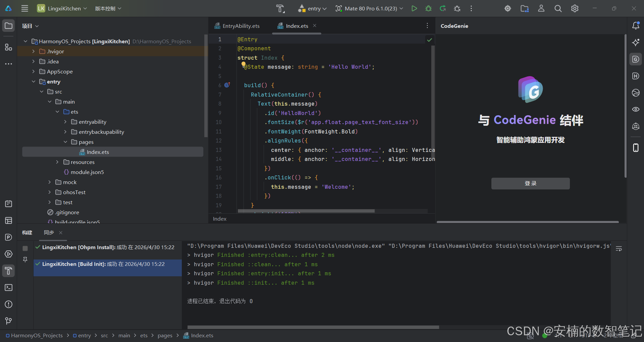Open Index.ets in project tree
This screenshot has height=342, width=644.
point(113,152)
